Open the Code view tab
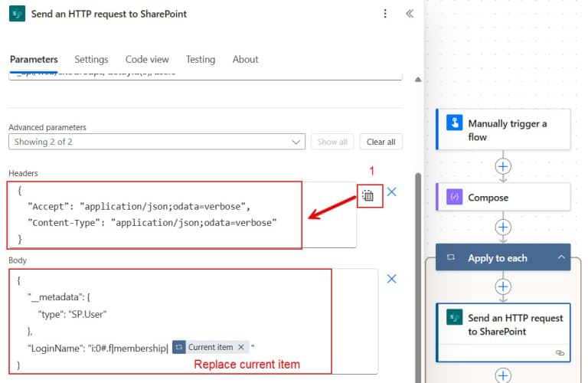The width and height of the screenshot is (588, 383). point(147,59)
